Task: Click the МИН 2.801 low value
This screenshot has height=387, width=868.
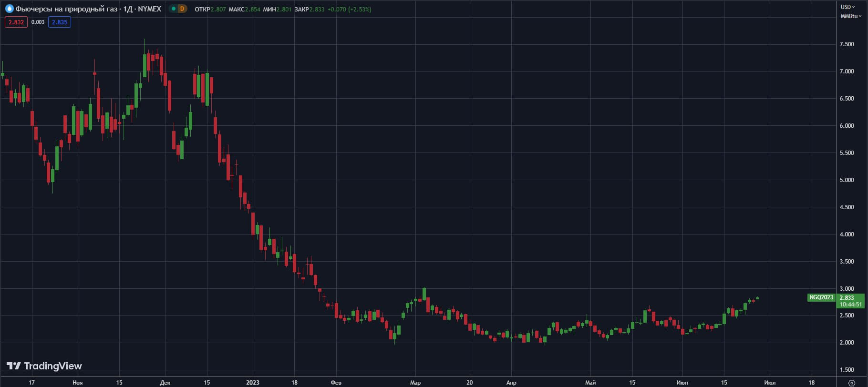Action: 277,9
